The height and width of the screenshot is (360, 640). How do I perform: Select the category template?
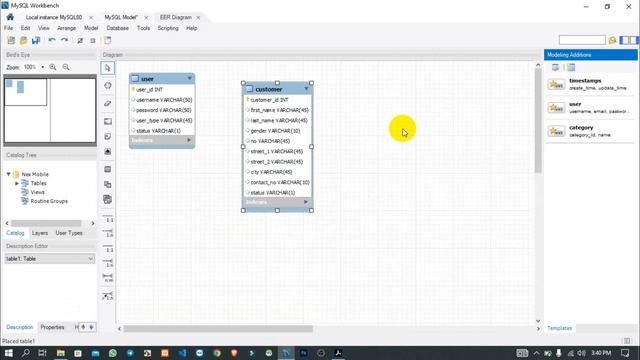click(590, 131)
